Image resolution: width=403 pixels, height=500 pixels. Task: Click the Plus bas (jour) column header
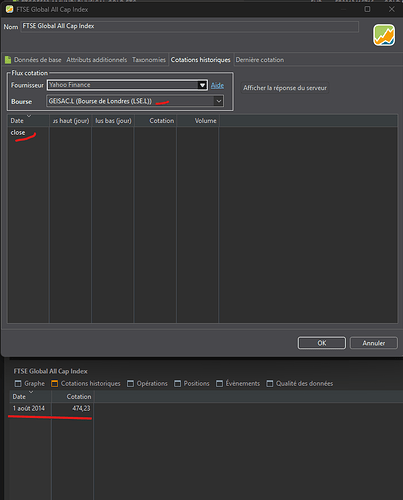click(113, 121)
